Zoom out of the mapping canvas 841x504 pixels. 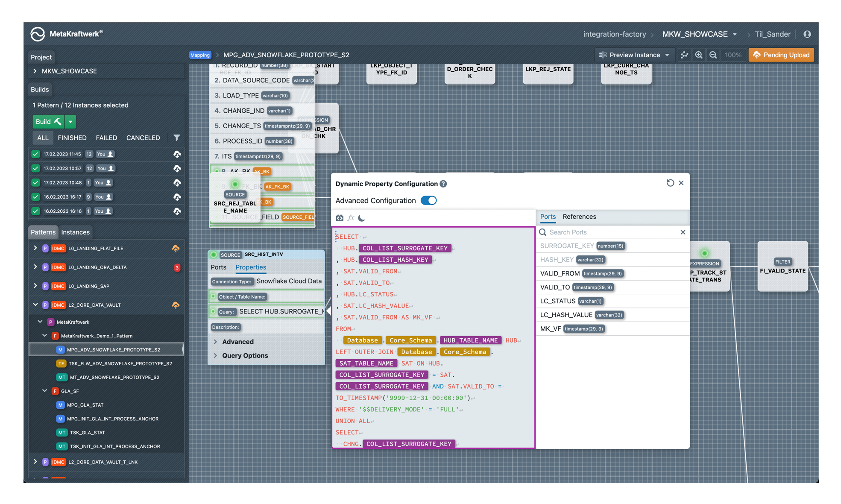[713, 55]
